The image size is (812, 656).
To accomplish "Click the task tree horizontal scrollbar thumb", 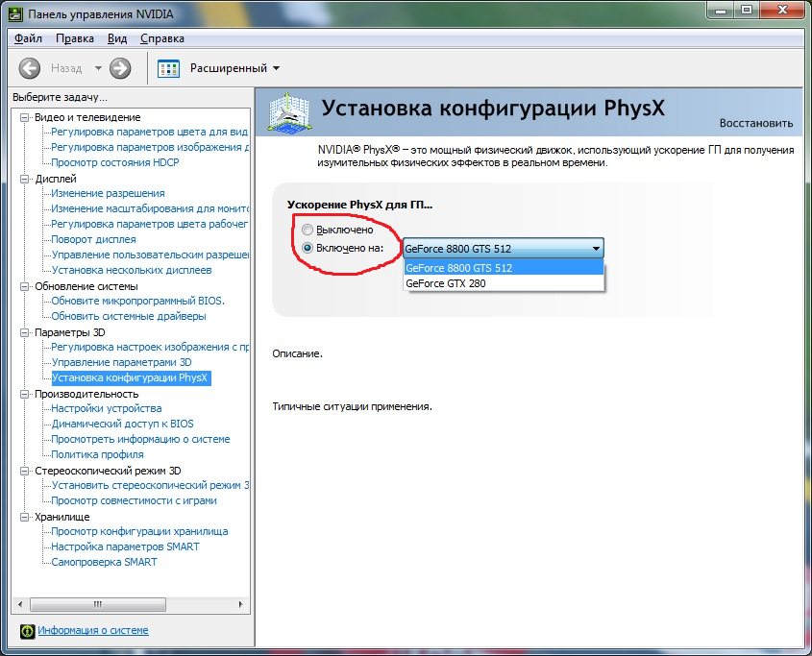I will [x=98, y=604].
